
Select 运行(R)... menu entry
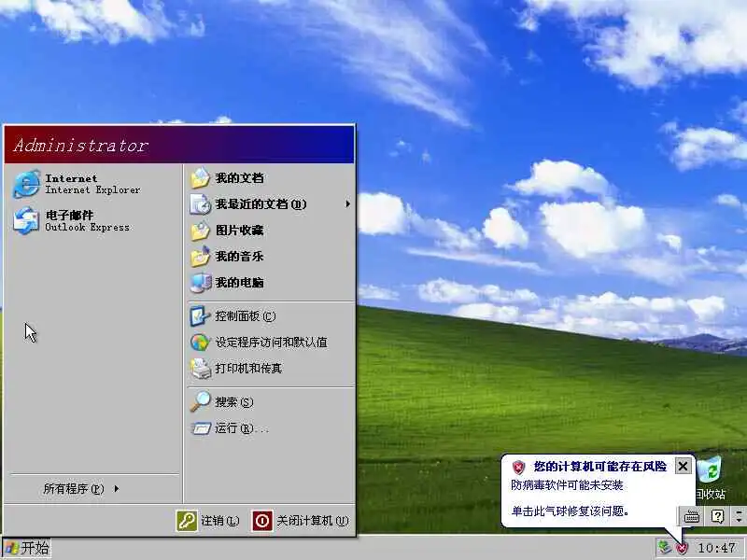click(272, 428)
